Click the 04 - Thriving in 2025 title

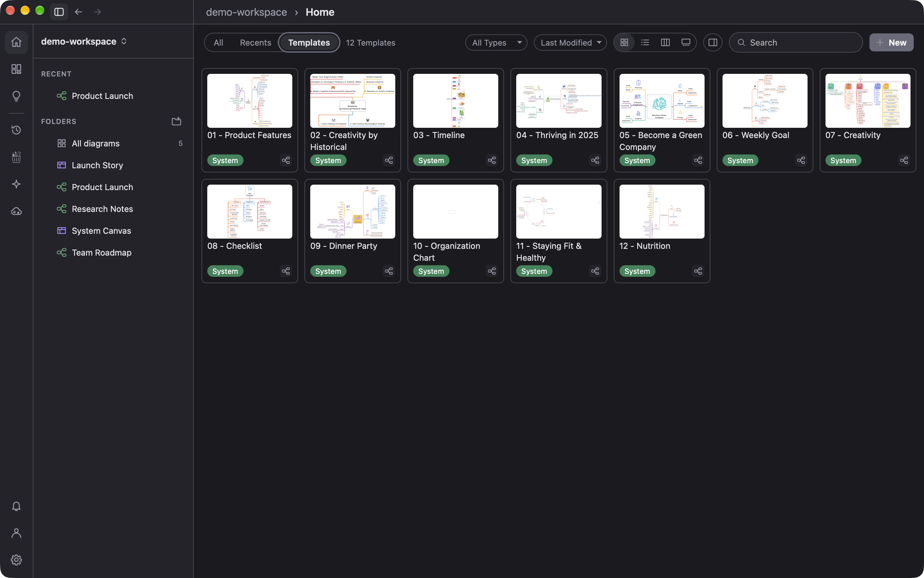[557, 135]
